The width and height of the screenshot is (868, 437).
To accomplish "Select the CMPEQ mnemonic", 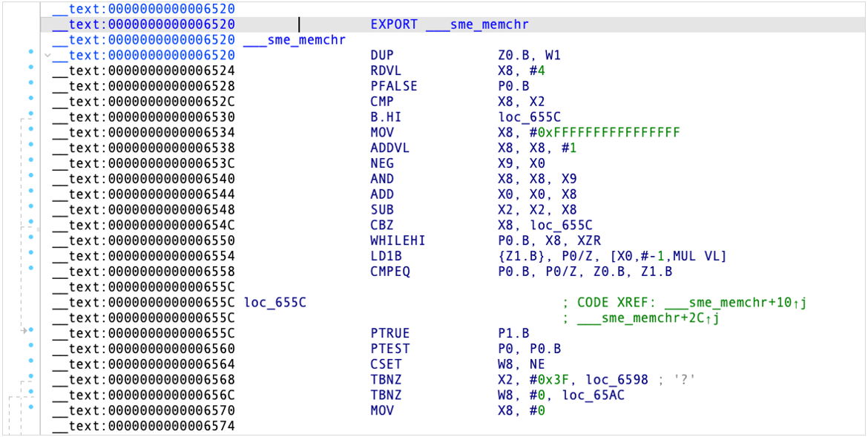I will click(x=389, y=272).
